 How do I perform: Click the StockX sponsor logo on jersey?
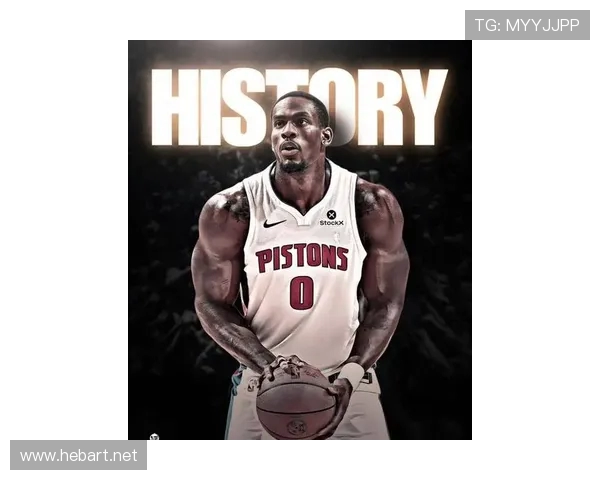331,218
